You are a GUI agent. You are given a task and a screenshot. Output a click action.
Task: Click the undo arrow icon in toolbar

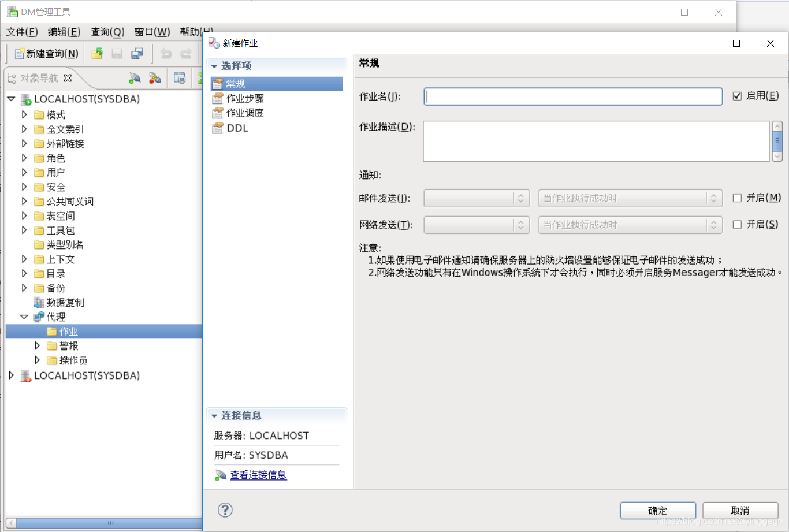[166, 54]
